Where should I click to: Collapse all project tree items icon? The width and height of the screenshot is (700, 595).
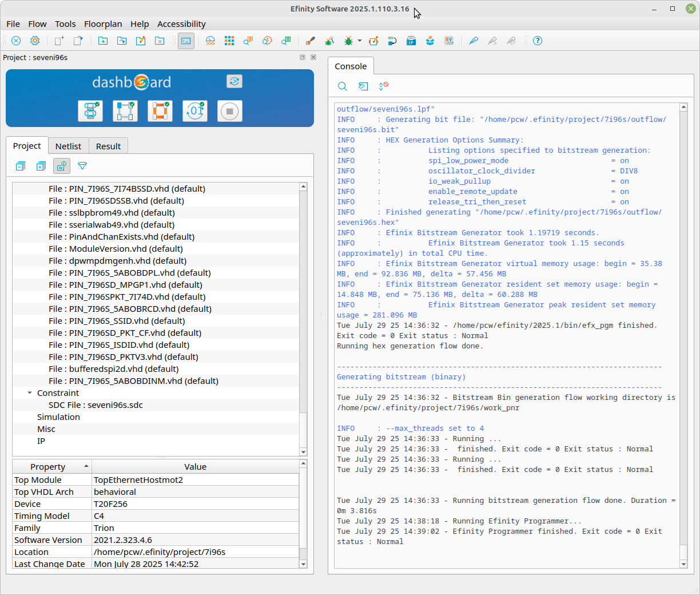point(21,166)
